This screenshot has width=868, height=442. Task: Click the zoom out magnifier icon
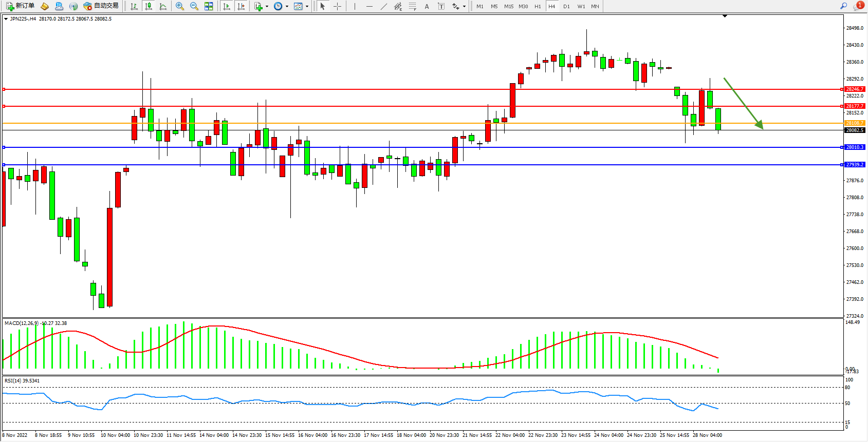pyautogui.click(x=194, y=6)
